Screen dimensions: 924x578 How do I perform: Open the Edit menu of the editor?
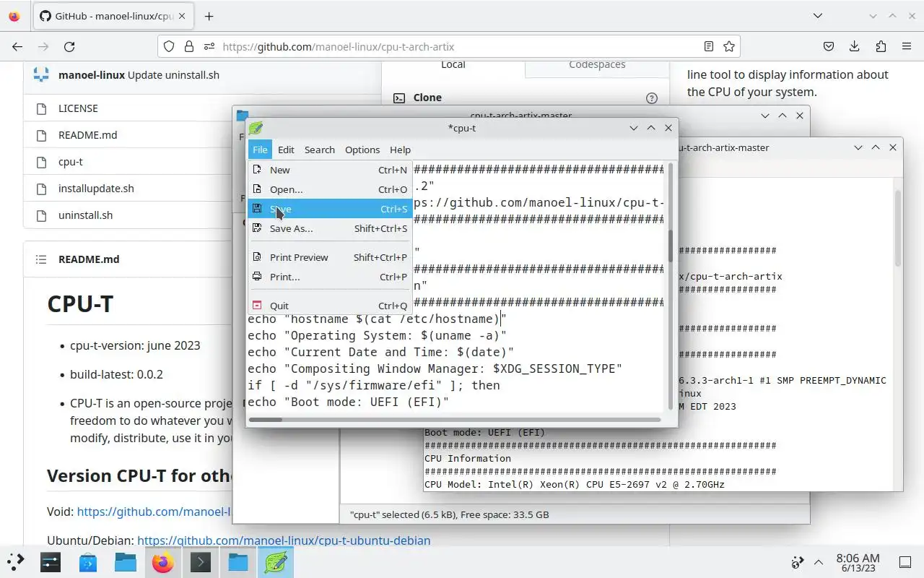click(286, 150)
